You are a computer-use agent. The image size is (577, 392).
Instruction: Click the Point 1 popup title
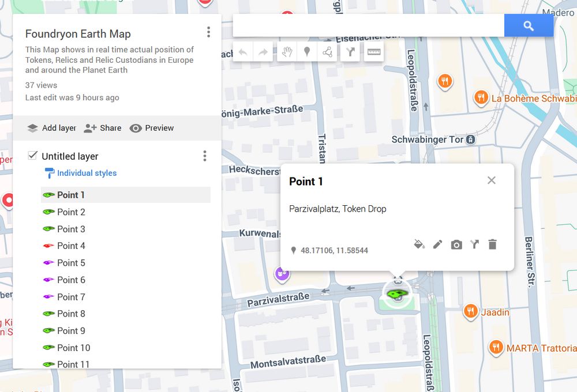306,181
